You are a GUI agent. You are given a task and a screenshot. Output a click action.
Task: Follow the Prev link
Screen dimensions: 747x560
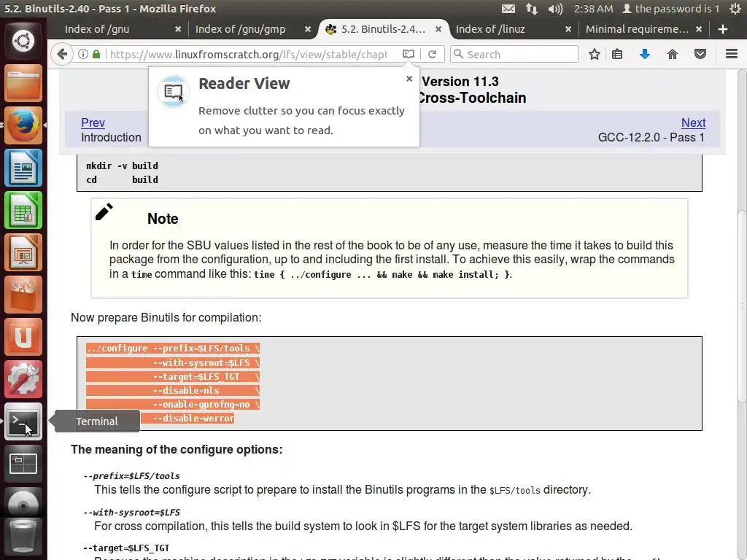[x=93, y=122]
